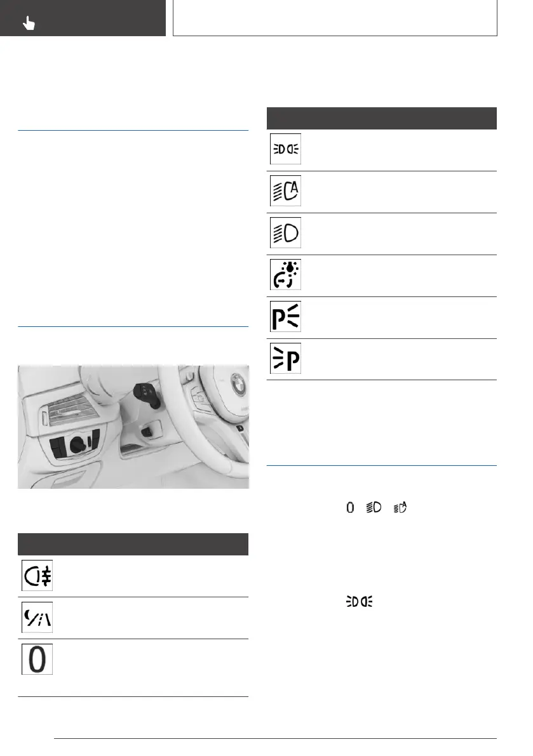Click parking light icon with rays left of P
533x756 pixels.
[285, 359]
